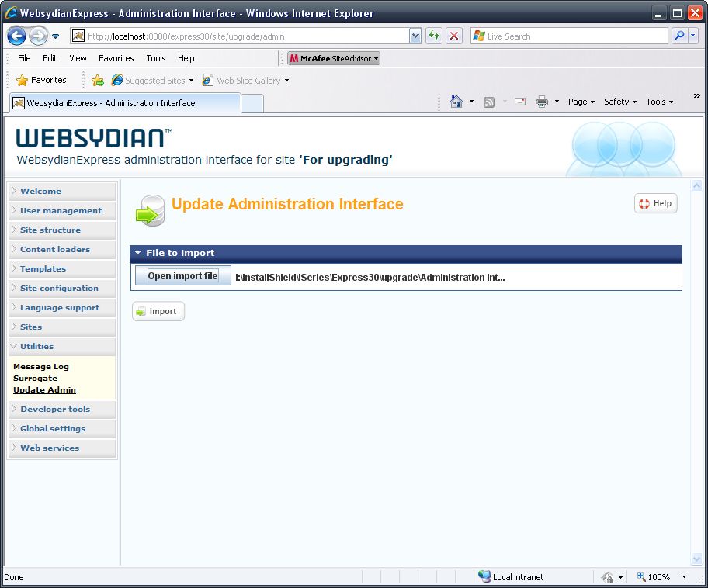Collapse the File to import section
The height and width of the screenshot is (588, 708).
point(137,253)
